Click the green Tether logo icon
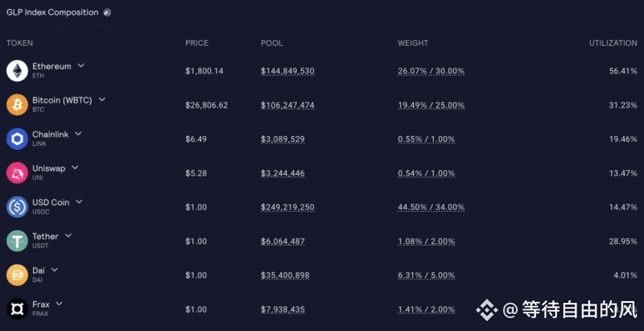The height and width of the screenshot is (331, 644). (17, 241)
